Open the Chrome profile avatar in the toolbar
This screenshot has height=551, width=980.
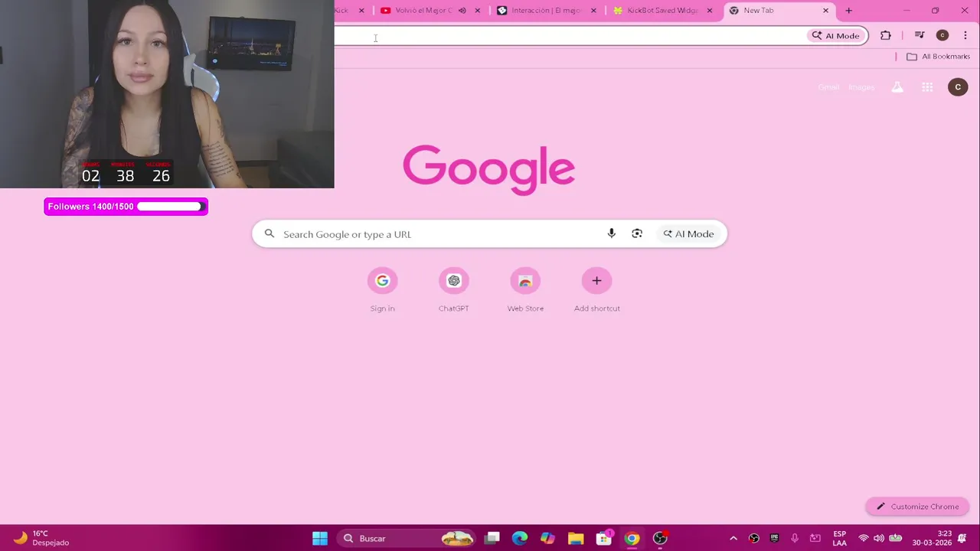click(x=942, y=35)
